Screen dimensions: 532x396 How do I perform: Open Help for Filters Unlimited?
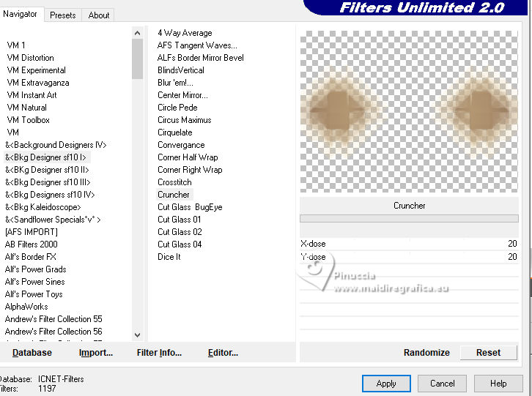click(498, 384)
